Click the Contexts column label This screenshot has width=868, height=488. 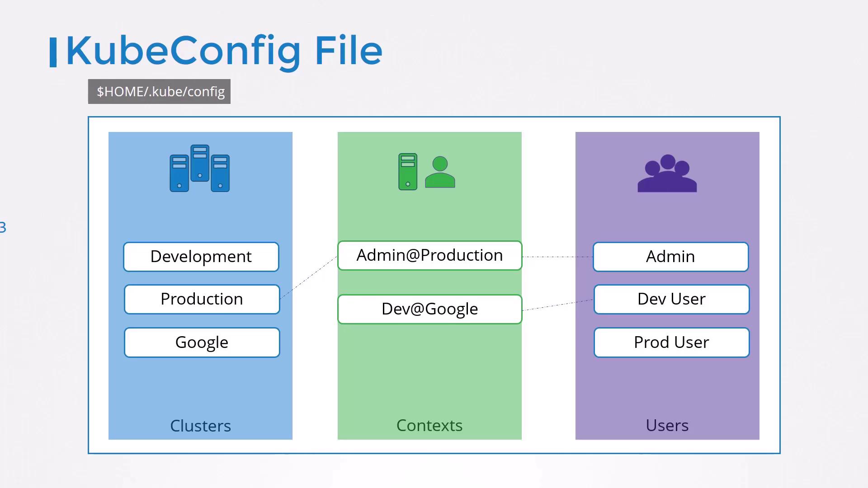(x=429, y=425)
